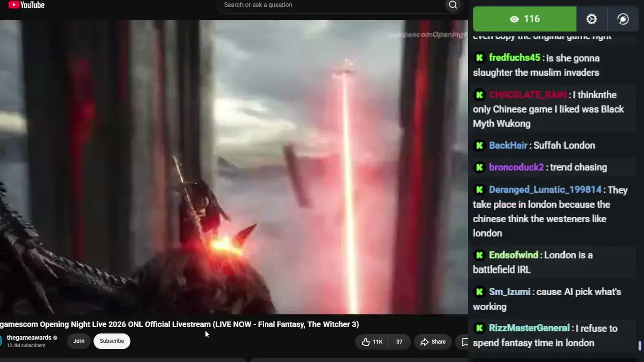
Task: Open CH0C0LATE_RAIN's chat profile
Action: (x=528, y=95)
